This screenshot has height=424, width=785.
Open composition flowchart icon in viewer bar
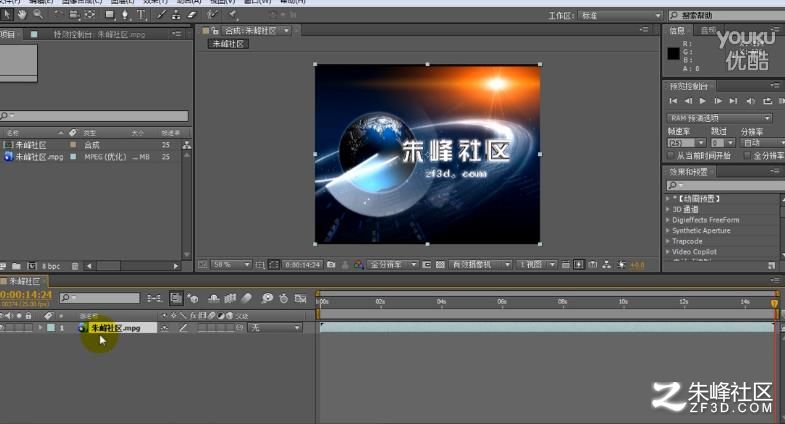(x=607, y=264)
